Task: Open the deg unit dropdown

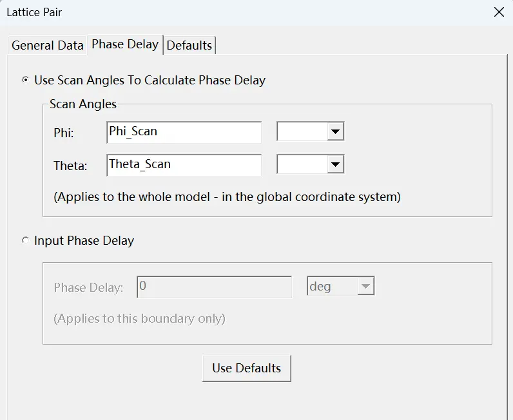Action: (340, 286)
